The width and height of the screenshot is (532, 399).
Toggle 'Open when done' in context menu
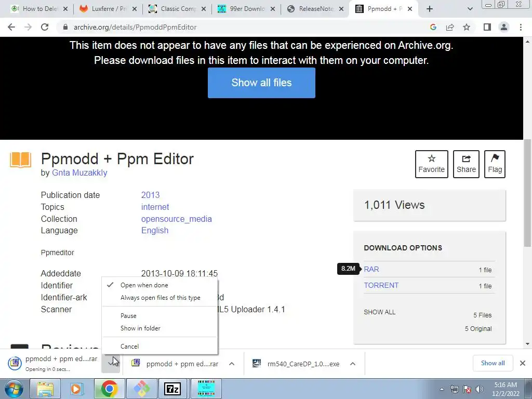[x=159, y=285]
